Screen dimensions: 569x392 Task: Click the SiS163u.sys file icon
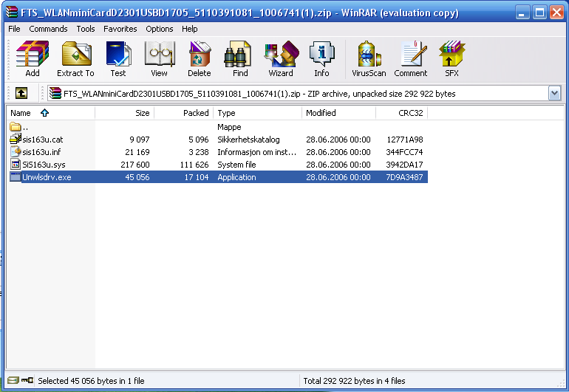(16, 165)
